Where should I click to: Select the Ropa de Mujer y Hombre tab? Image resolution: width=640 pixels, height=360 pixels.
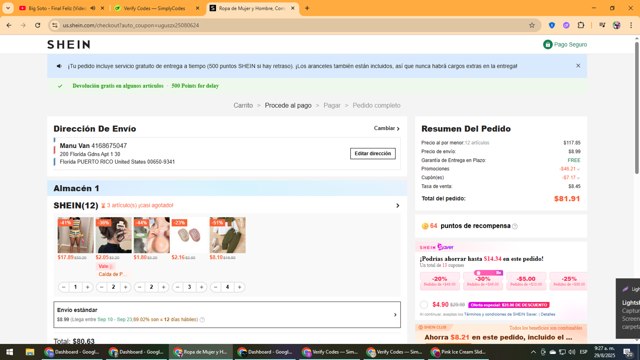coord(251,8)
